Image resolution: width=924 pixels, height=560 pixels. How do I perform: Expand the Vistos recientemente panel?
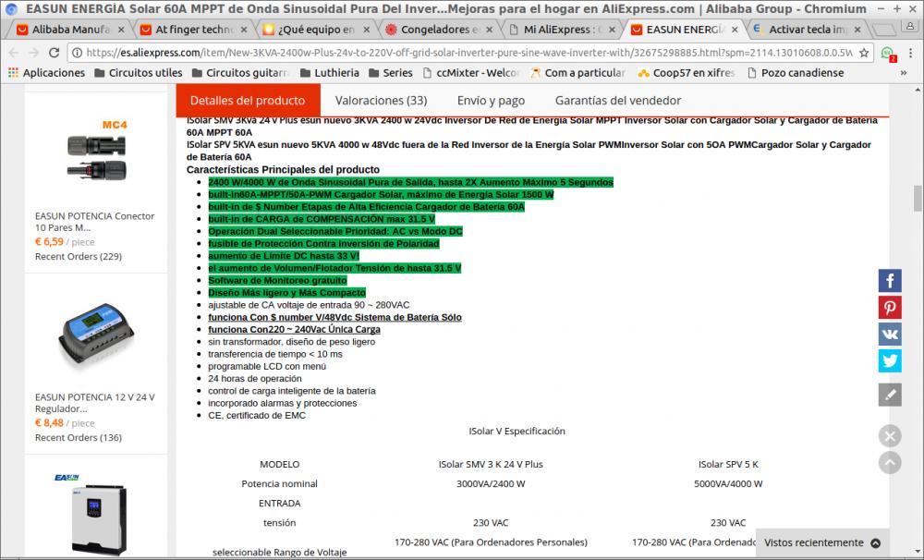(822, 543)
